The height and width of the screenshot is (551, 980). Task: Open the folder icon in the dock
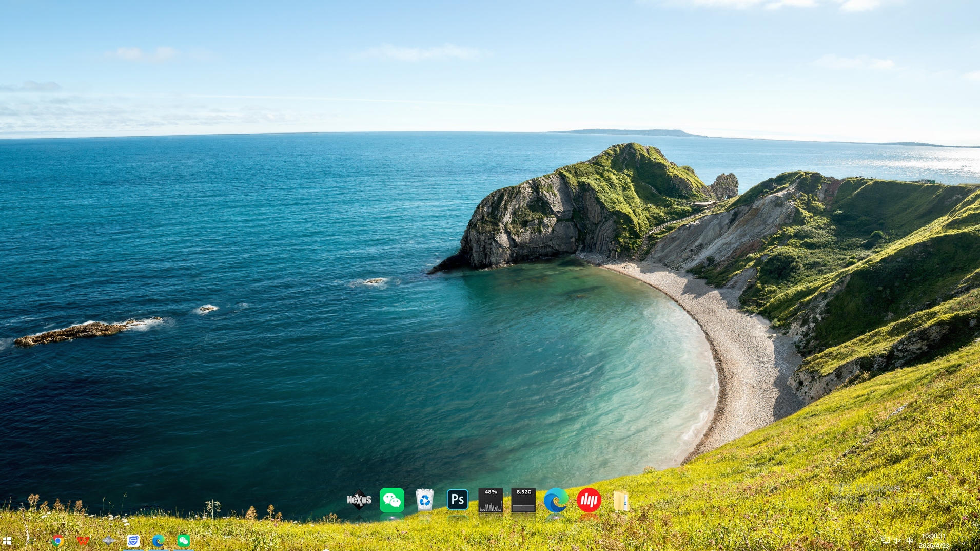tap(621, 500)
